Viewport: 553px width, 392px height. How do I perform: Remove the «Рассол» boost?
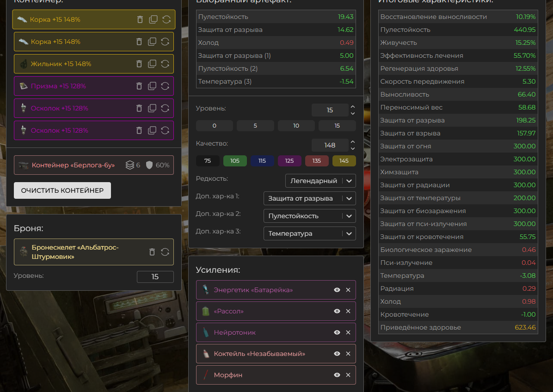click(x=348, y=311)
